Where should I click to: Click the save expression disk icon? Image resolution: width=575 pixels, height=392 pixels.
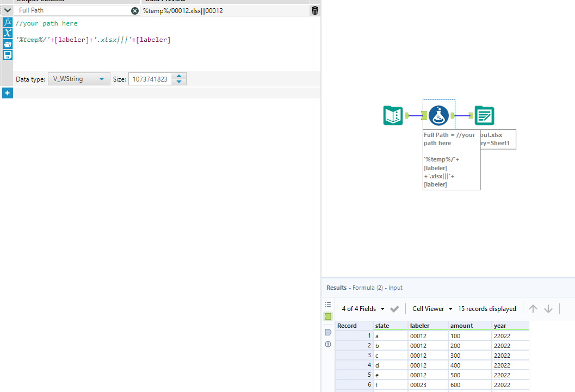pos(8,55)
